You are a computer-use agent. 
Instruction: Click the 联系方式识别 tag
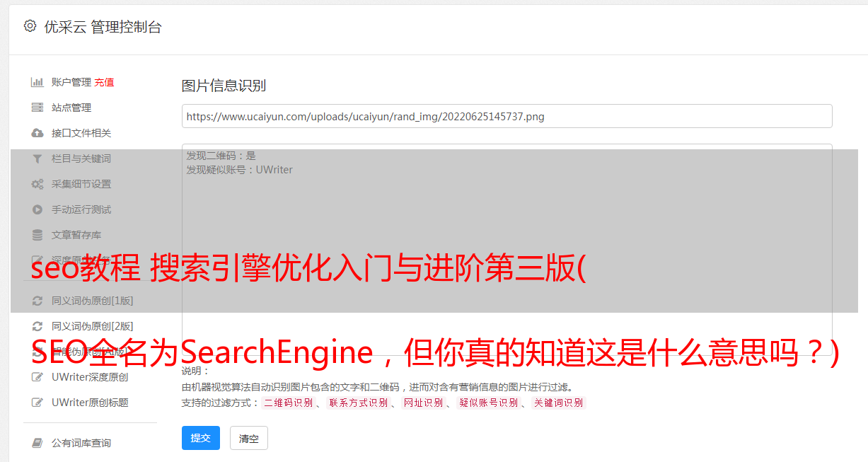pos(358,403)
